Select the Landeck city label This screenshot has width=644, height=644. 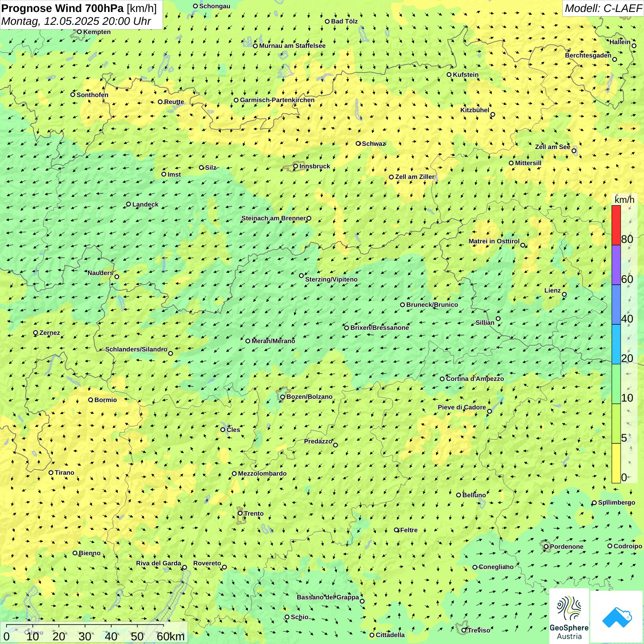point(145,205)
